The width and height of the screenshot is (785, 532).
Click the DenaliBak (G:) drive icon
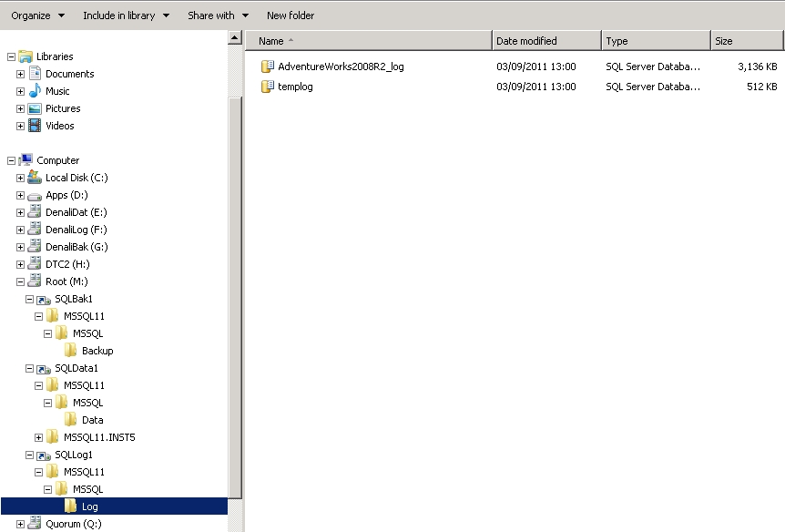pyautogui.click(x=35, y=247)
